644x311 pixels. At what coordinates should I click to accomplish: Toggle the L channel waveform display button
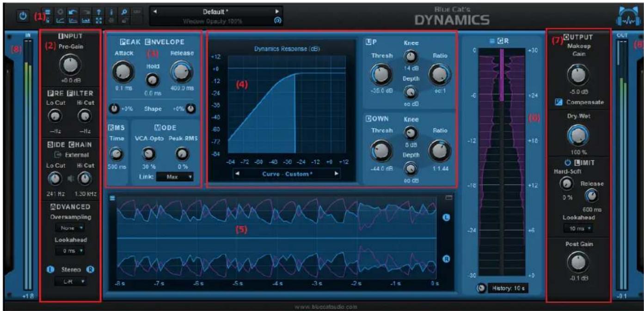[x=447, y=217]
